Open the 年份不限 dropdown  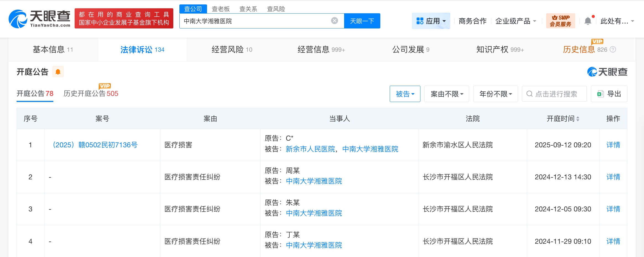click(495, 94)
